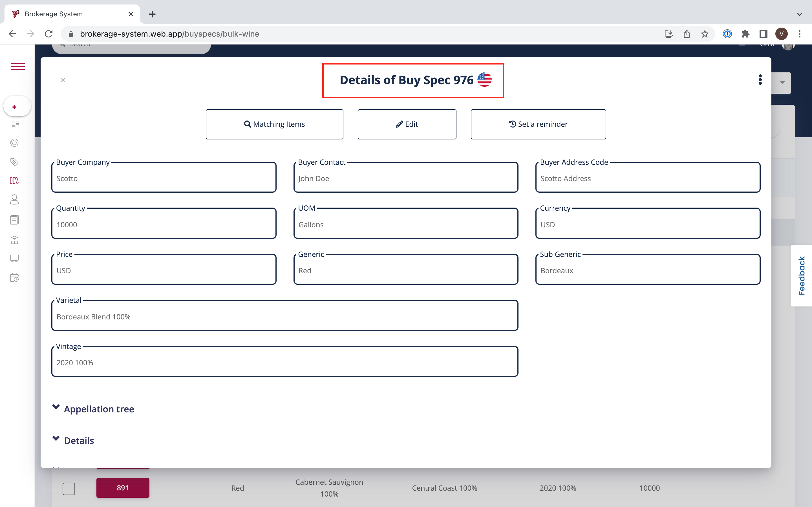Open the calendar clock sidebar icon

tap(14, 278)
